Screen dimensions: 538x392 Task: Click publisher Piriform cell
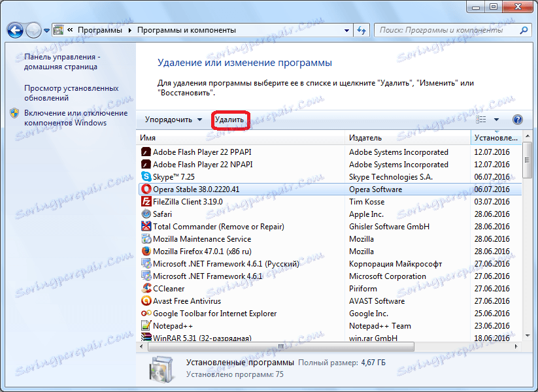(363, 288)
